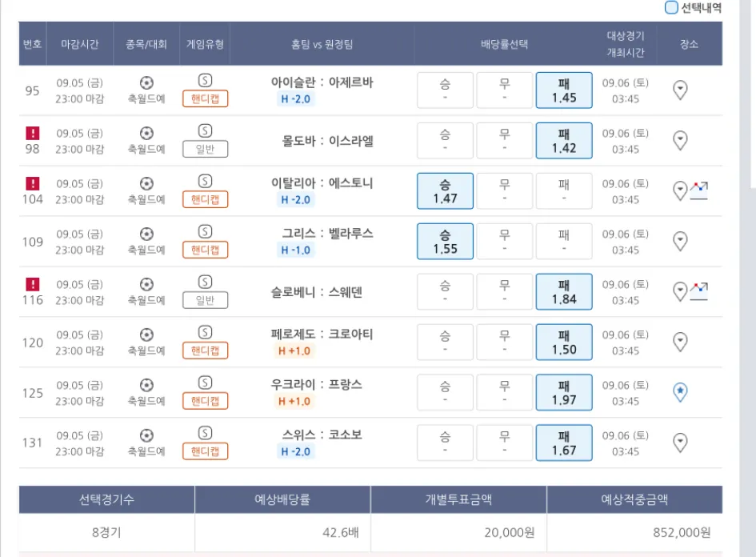Open the venue pin for match 95
The image size is (756, 557).
point(680,90)
